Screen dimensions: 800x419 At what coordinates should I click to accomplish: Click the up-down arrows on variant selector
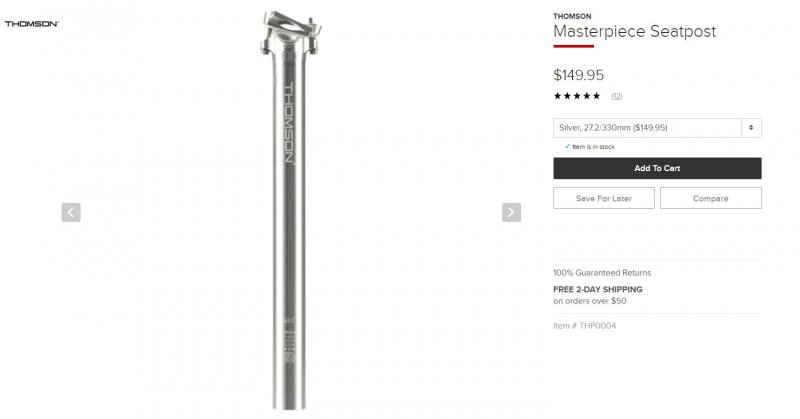tap(751, 128)
